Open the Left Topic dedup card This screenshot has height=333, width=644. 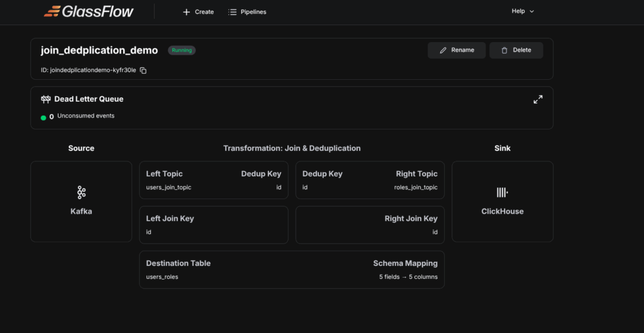(x=213, y=180)
